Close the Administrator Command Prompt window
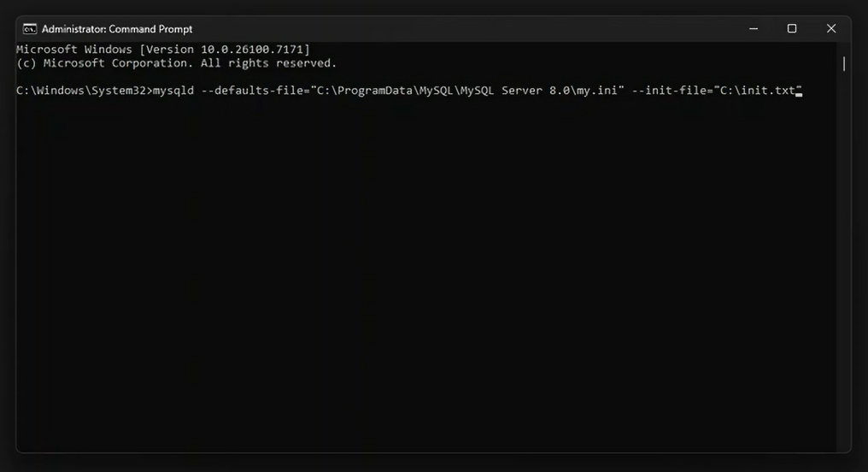This screenshot has width=868, height=472. [x=831, y=28]
